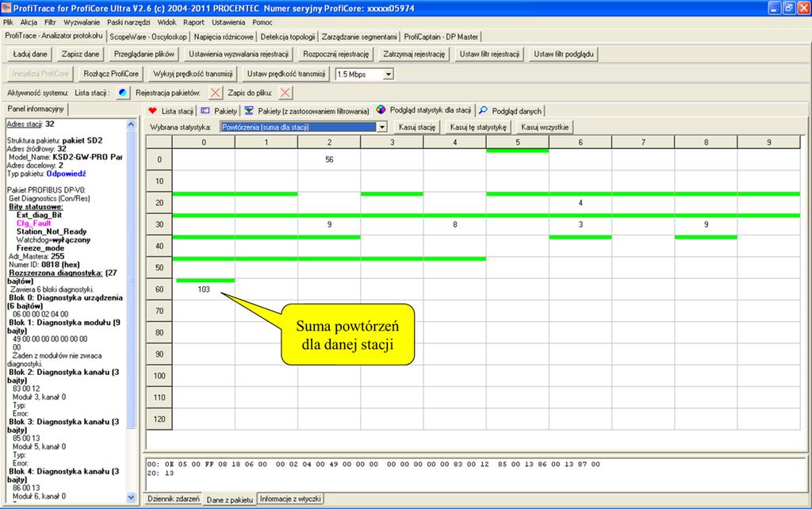Click the ProfiTrace application title bar icon
This screenshot has width=812, height=509.
coord(6,8)
